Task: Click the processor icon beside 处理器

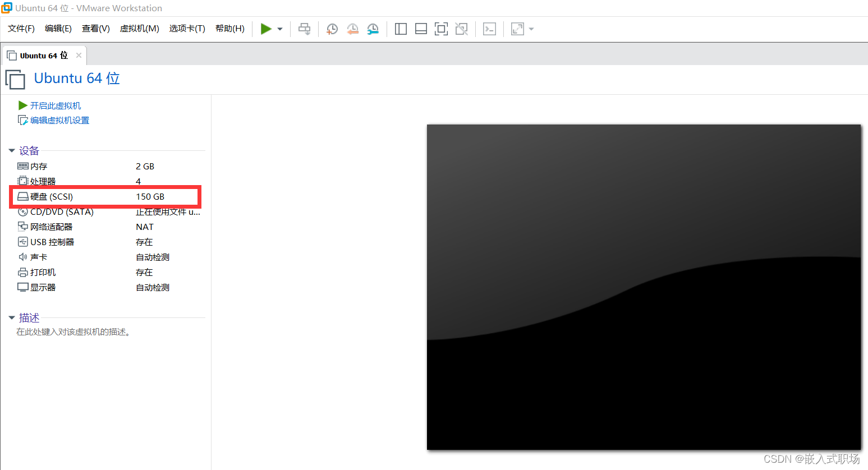Action: (x=23, y=181)
